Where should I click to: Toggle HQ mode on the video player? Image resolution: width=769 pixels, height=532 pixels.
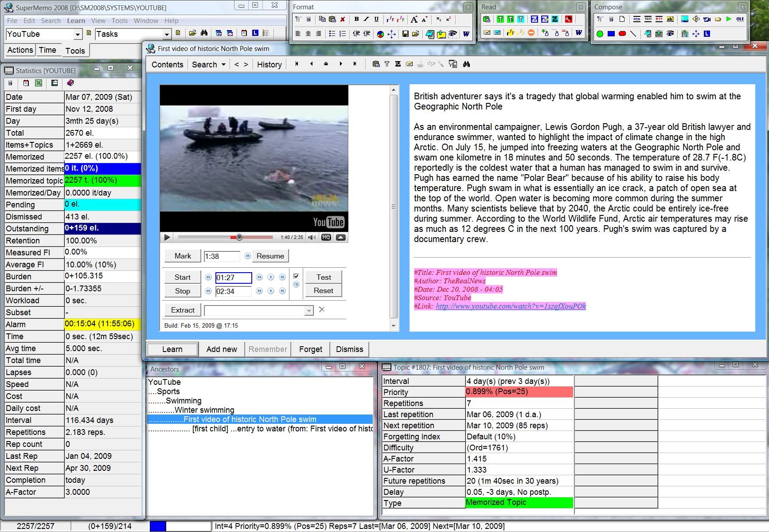(326, 237)
